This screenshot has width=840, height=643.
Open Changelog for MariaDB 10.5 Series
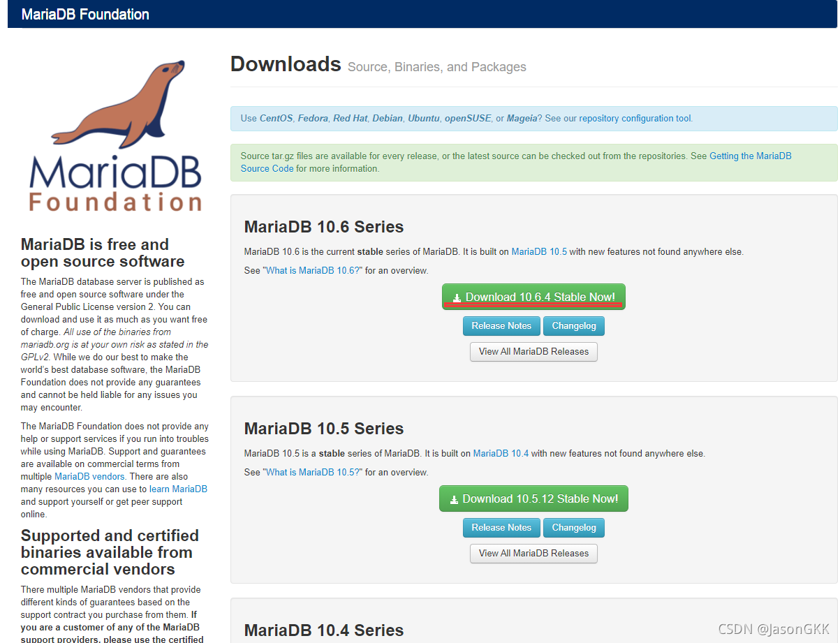click(574, 528)
